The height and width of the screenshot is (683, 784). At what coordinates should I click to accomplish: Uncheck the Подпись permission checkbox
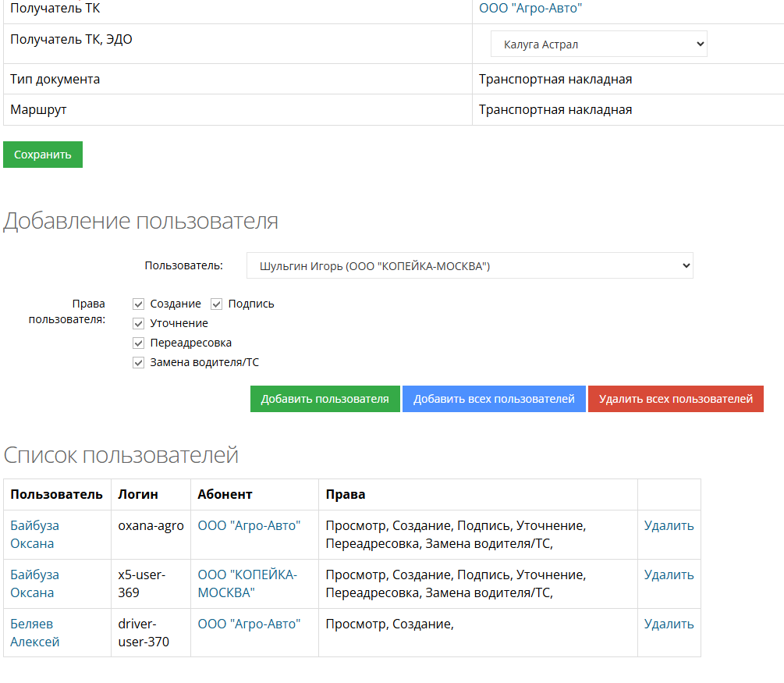217,304
